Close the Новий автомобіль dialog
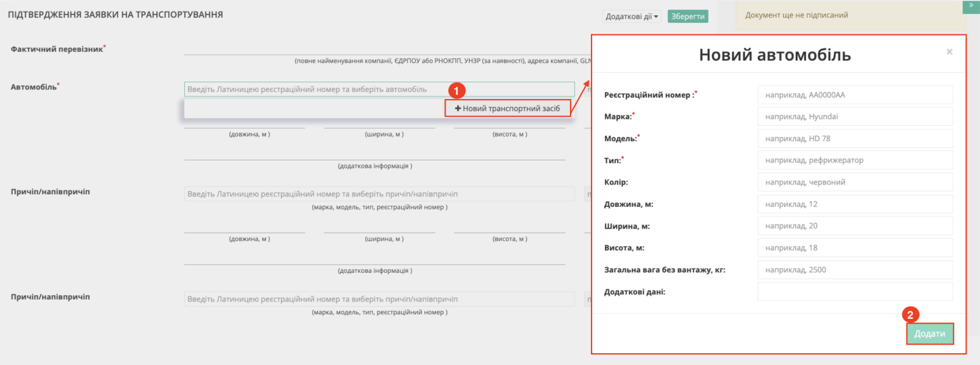 pyautogui.click(x=949, y=52)
